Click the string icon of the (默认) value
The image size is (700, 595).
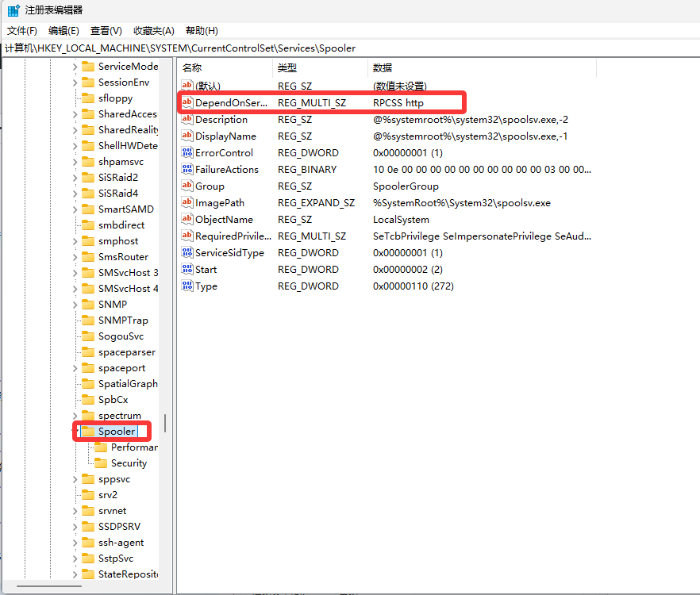(187, 86)
